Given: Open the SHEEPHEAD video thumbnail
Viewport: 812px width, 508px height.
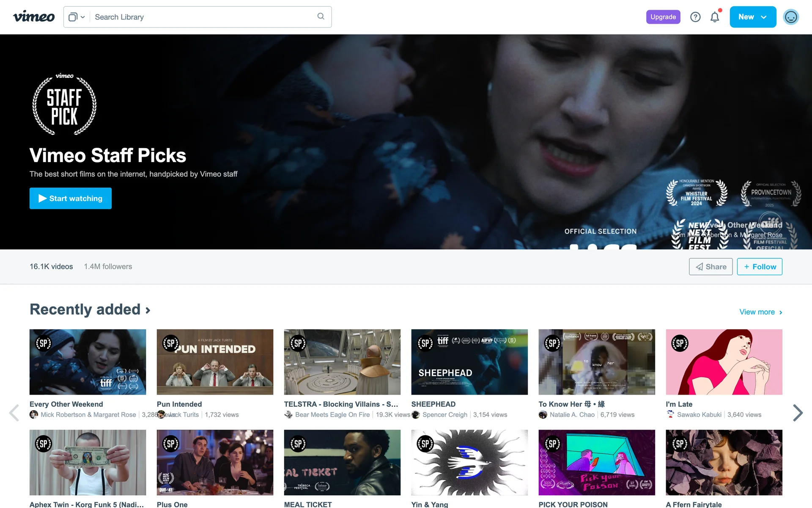Looking at the screenshot, I should point(469,362).
